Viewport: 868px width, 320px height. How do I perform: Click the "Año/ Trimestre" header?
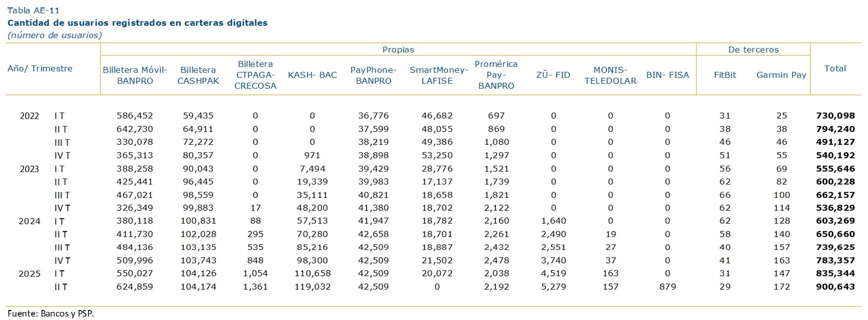(x=40, y=68)
